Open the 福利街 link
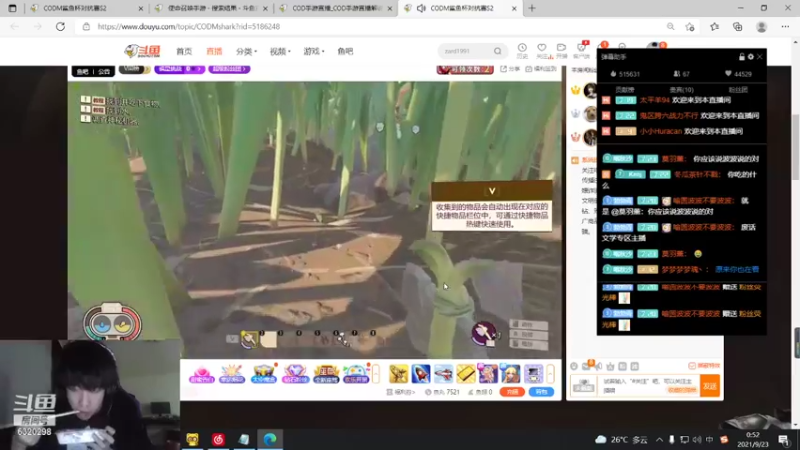800x450 pixels. coord(401,392)
